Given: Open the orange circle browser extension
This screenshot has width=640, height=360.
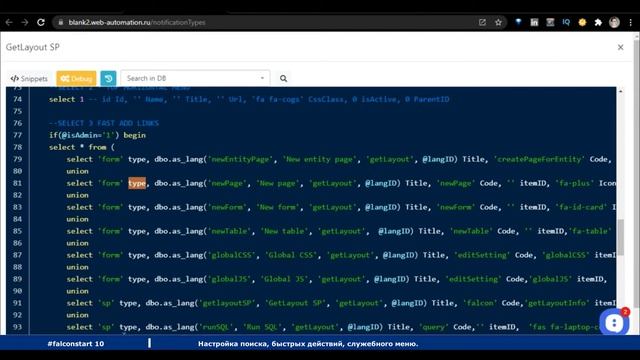Looking at the screenshot, I should (x=582, y=22).
